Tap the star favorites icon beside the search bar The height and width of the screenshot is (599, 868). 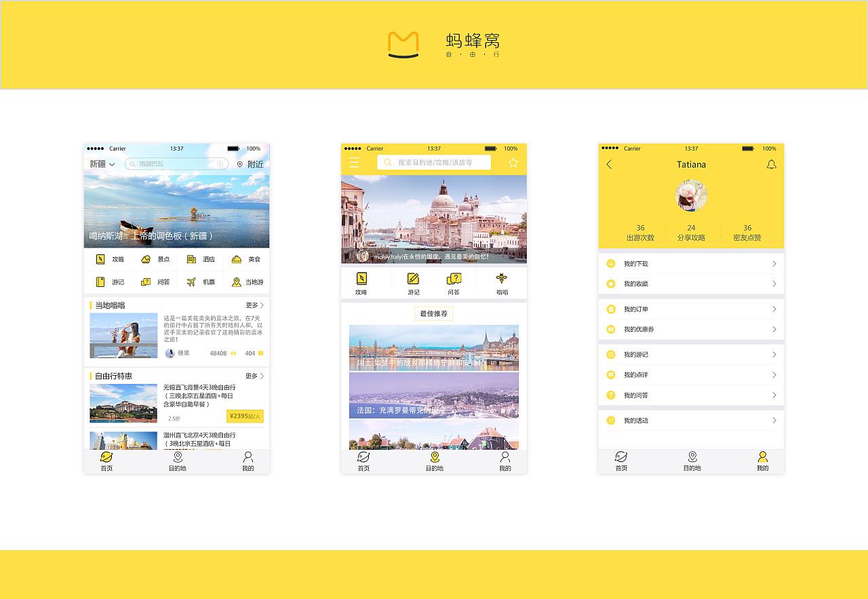[513, 162]
